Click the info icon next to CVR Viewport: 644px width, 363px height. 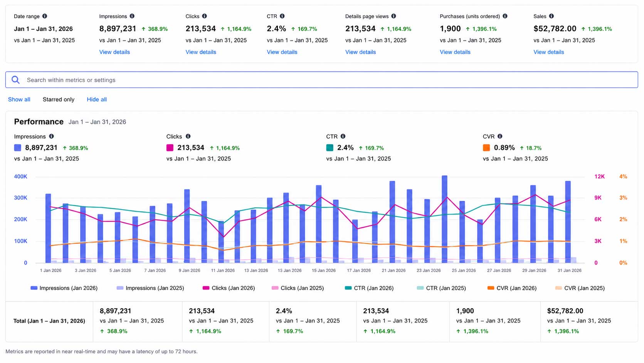[x=500, y=137]
